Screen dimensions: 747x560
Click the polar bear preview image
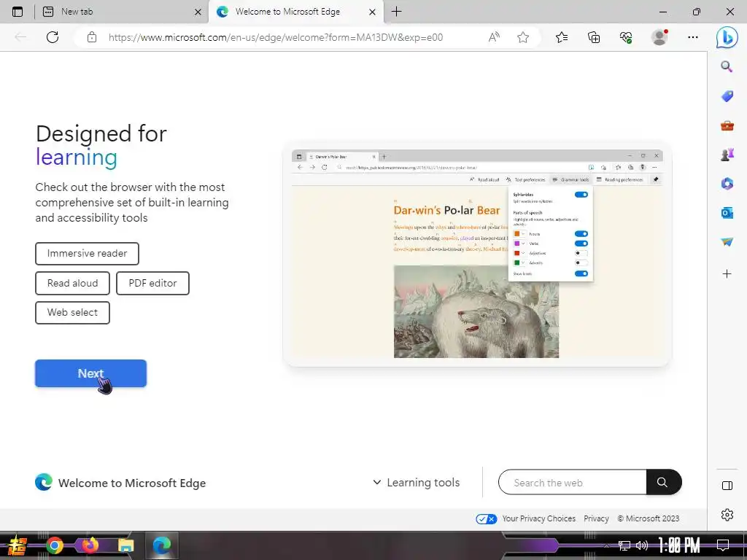(476, 311)
